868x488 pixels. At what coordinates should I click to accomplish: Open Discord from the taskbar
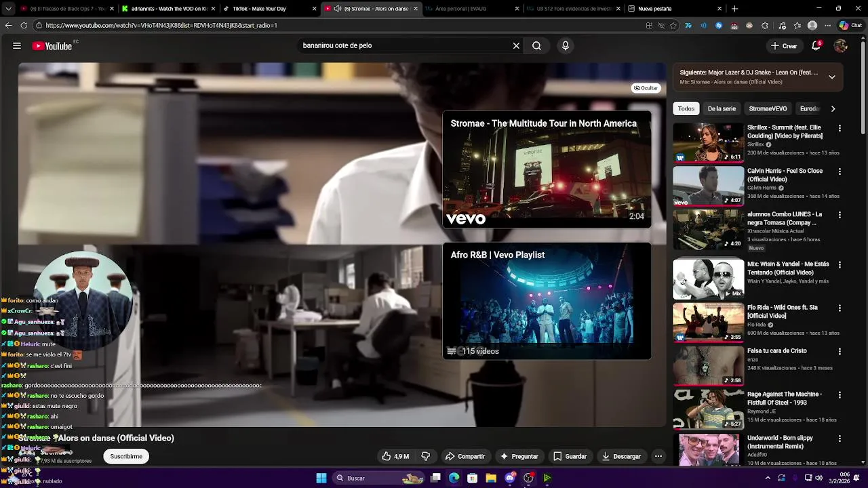(510, 478)
